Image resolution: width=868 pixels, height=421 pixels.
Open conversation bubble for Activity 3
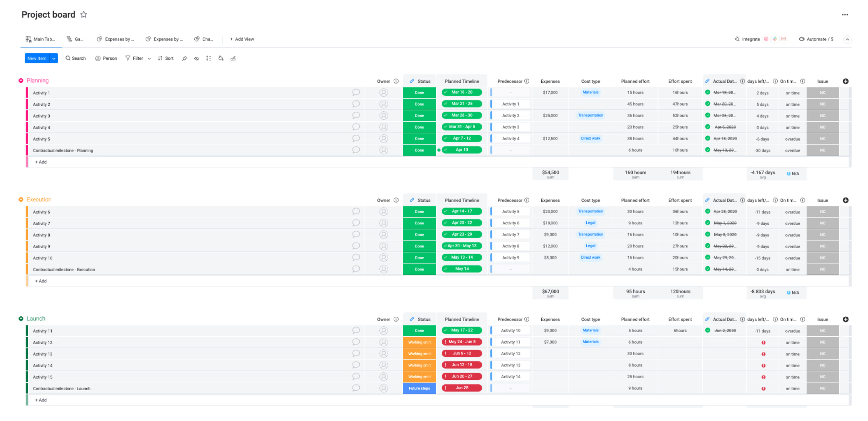point(356,116)
